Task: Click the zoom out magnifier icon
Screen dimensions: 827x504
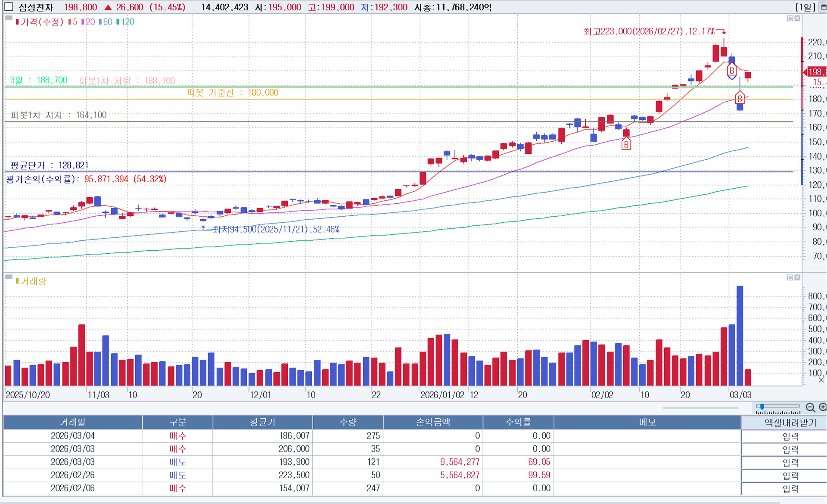Action: coord(810,408)
